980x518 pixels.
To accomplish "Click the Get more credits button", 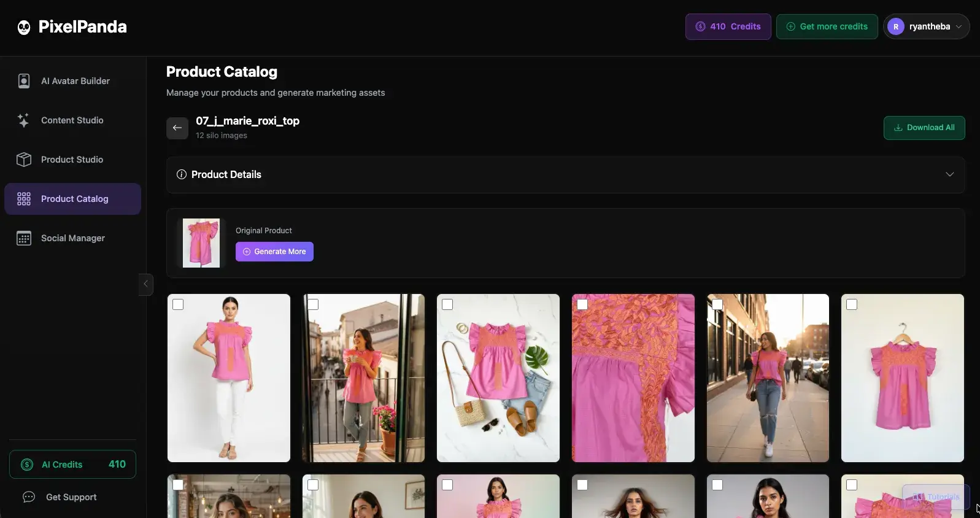I will click(827, 26).
